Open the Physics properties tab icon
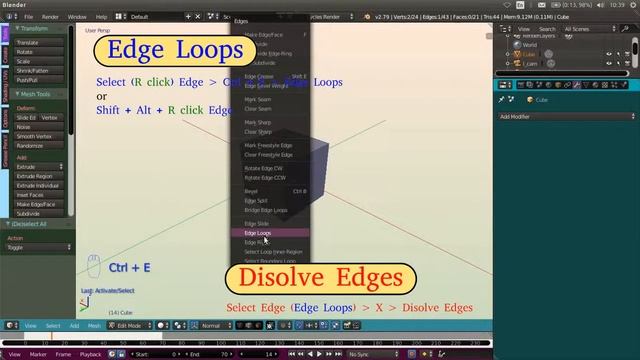The height and width of the screenshot is (360, 640). (624, 84)
